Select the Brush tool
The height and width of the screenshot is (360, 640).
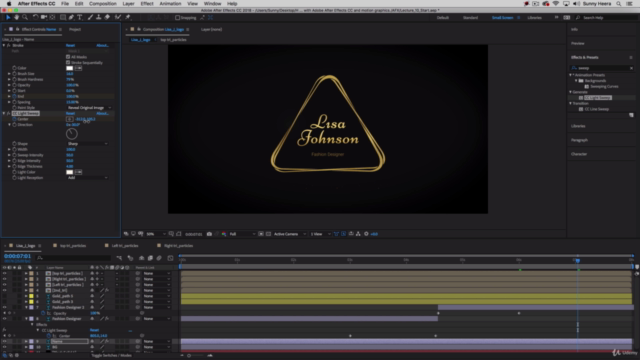[x=90, y=18]
